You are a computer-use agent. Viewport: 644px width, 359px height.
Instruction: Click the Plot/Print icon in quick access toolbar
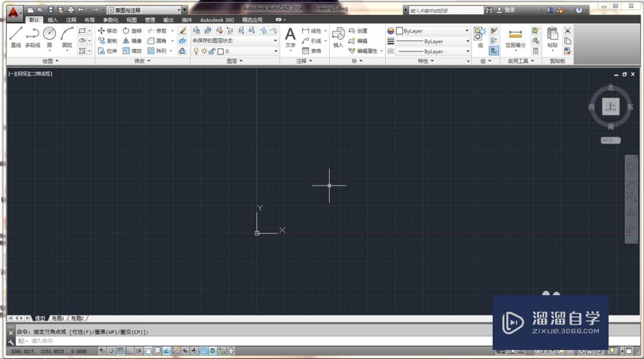pos(71,10)
